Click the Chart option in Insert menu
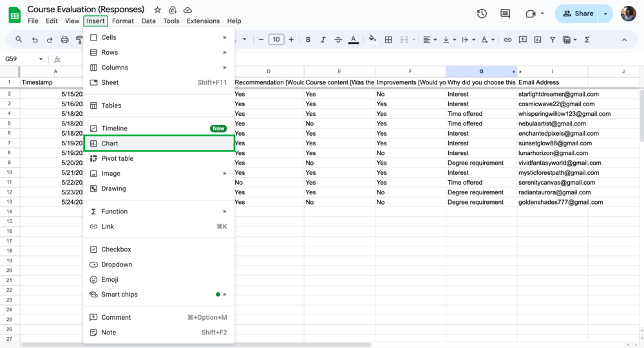The image size is (644, 348). pyautogui.click(x=109, y=143)
